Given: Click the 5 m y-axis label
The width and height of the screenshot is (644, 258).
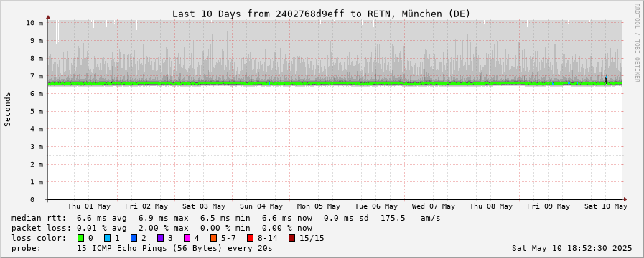Looking at the screenshot, I should pos(37,111).
